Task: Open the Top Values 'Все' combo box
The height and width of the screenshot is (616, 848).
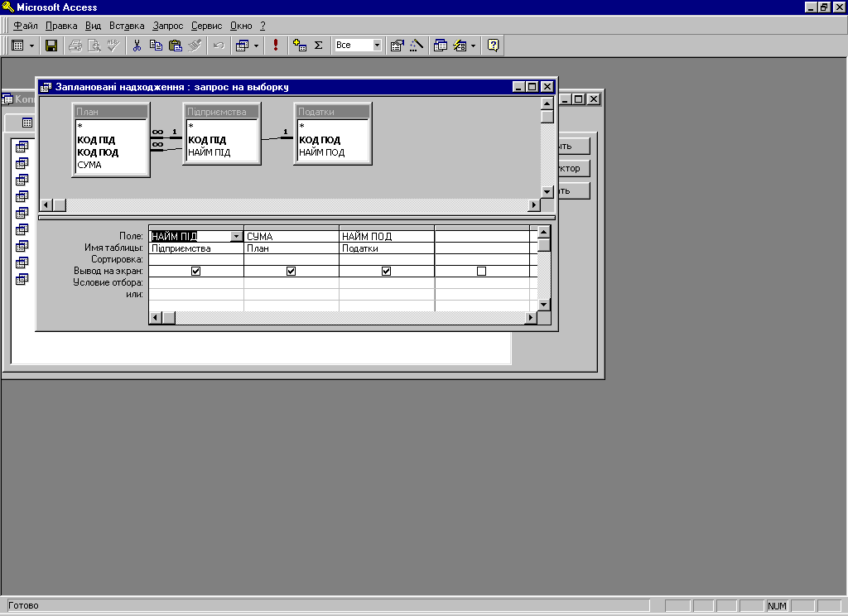Action: click(x=377, y=46)
